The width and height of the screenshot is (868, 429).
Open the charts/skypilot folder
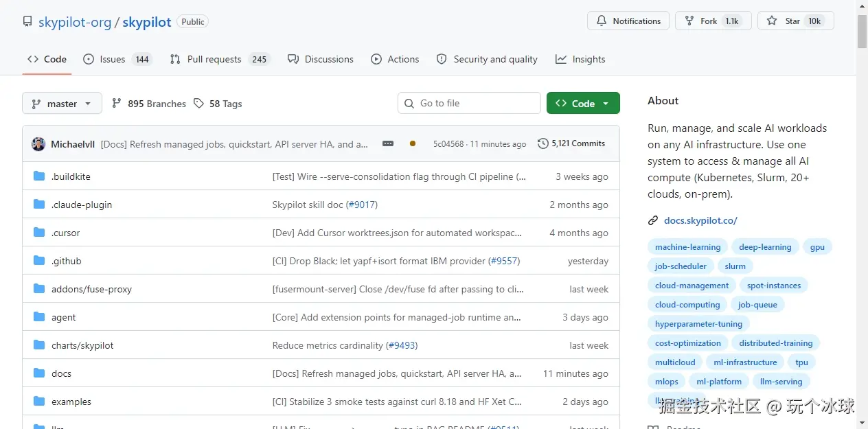click(82, 345)
